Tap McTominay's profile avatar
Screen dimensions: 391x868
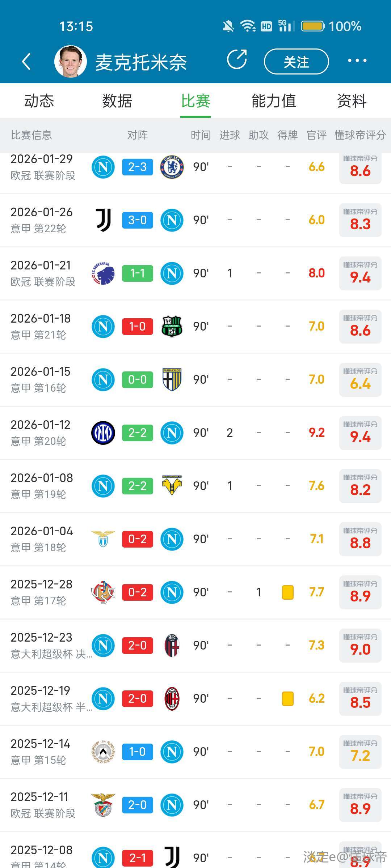[x=71, y=61]
